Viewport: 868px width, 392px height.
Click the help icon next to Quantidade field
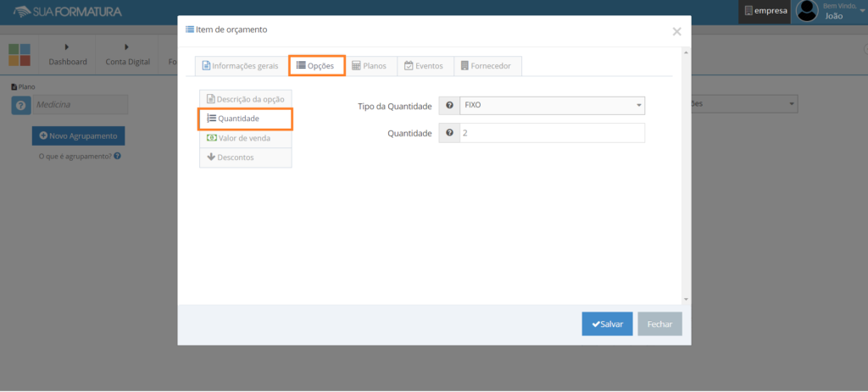click(x=449, y=133)
